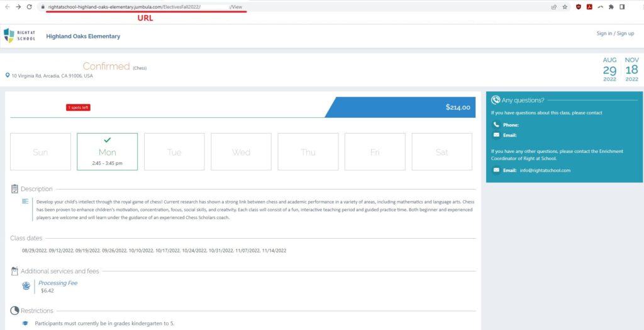Open the Processing Fee link
Screen dimensions: 644x330
pos(58,283)
